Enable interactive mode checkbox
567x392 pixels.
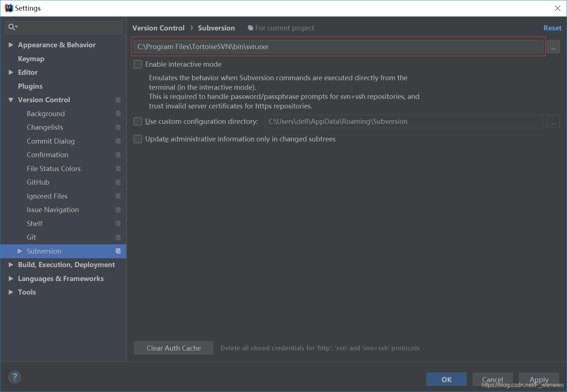click(x=138, y=64)
